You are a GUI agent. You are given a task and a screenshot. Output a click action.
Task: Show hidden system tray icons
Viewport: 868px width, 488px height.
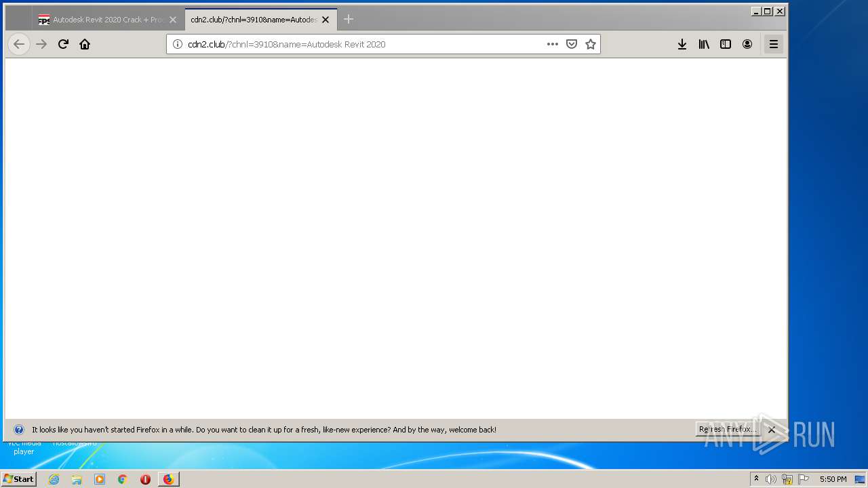point(756,479)
